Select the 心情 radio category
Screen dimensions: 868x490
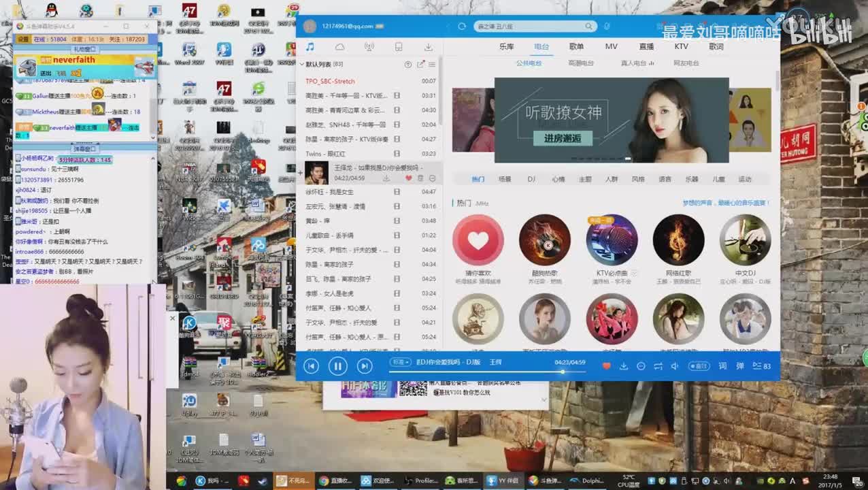pos(558,179)
